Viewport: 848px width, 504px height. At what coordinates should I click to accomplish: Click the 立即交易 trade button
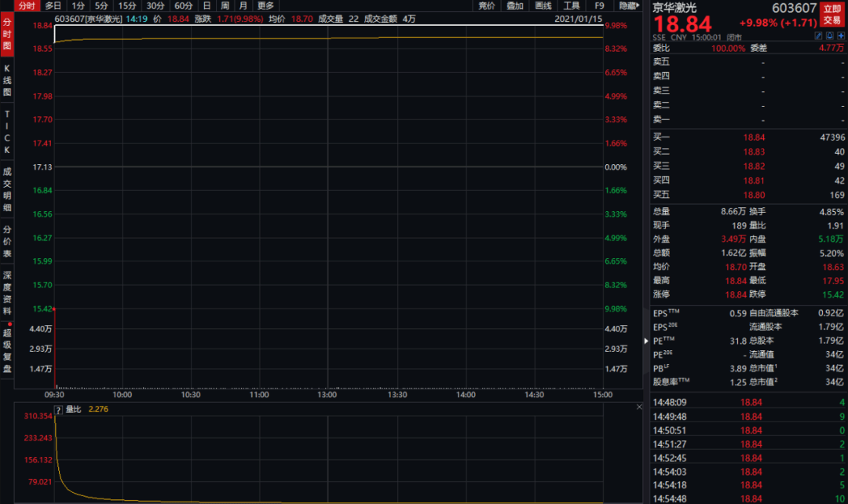(x=832, y=15)
